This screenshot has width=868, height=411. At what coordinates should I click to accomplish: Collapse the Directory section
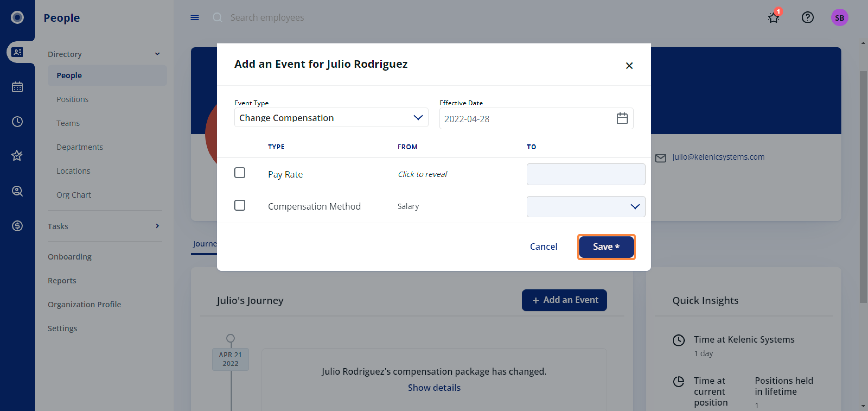tap(157, 54)
